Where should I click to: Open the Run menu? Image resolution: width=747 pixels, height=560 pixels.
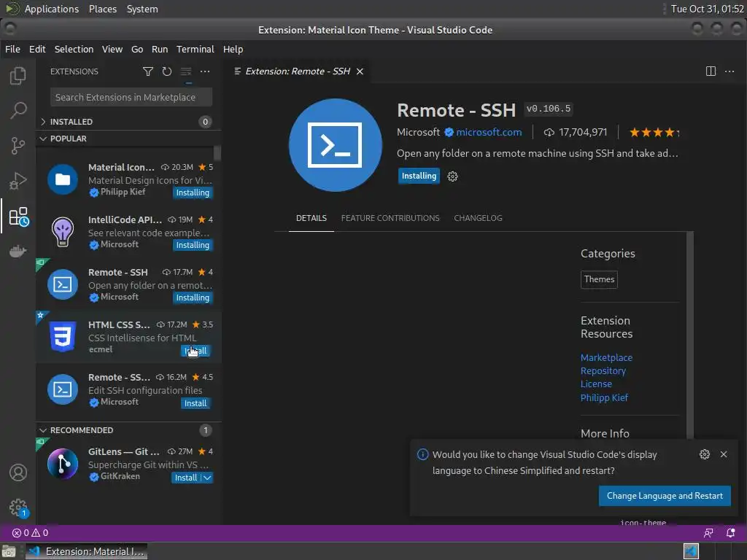(160, 49)
